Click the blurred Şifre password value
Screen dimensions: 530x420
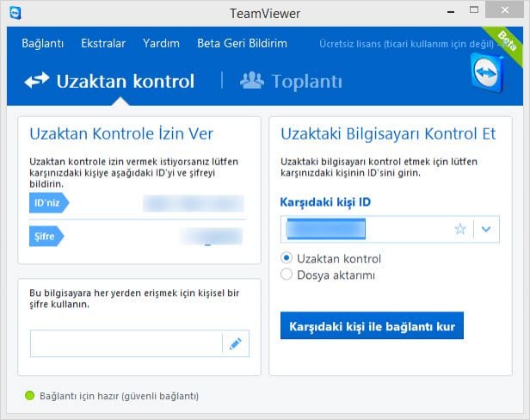[212, 236]
